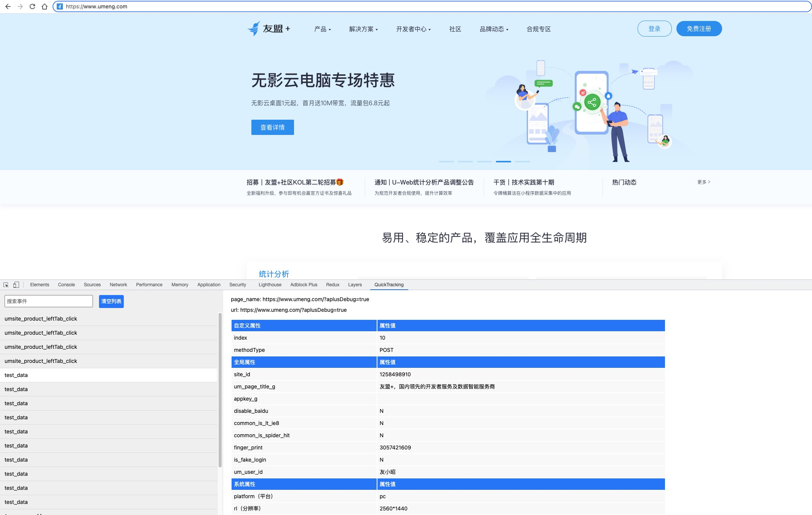
Task: Open the 品牌动态 dropdown menu
Action: (494, 29)
